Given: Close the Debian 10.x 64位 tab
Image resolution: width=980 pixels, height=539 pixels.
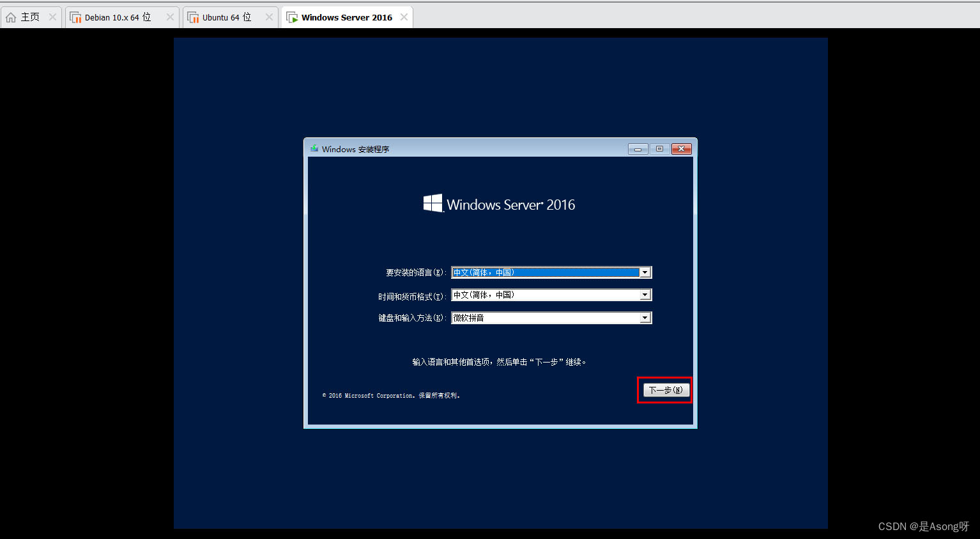Looking at the screenshot, I should tap(170, 16).
